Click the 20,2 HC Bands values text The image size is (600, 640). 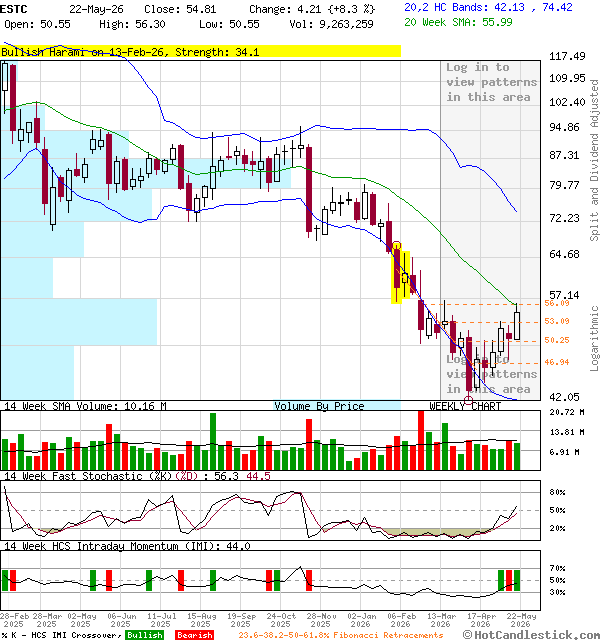tap(488, 7)
